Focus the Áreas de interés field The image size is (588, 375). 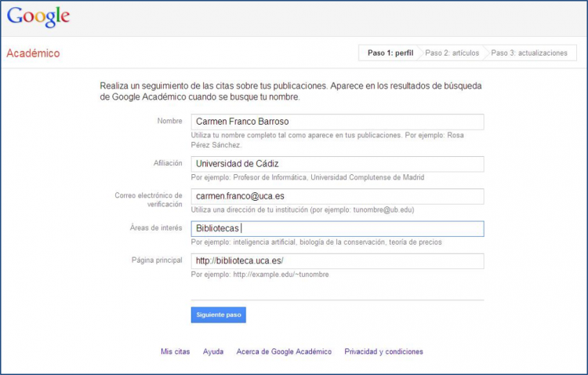pos(337,228)
